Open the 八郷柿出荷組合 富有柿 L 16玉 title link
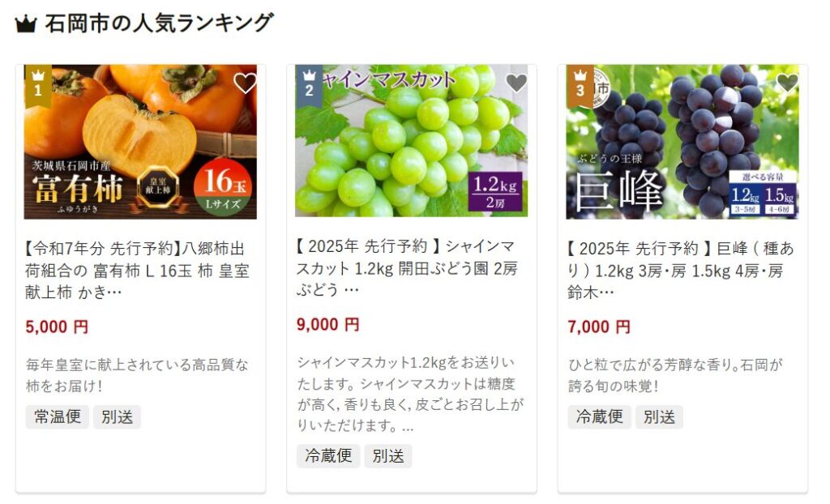Screen dimensions: 830x504 [x=136, y=270]
